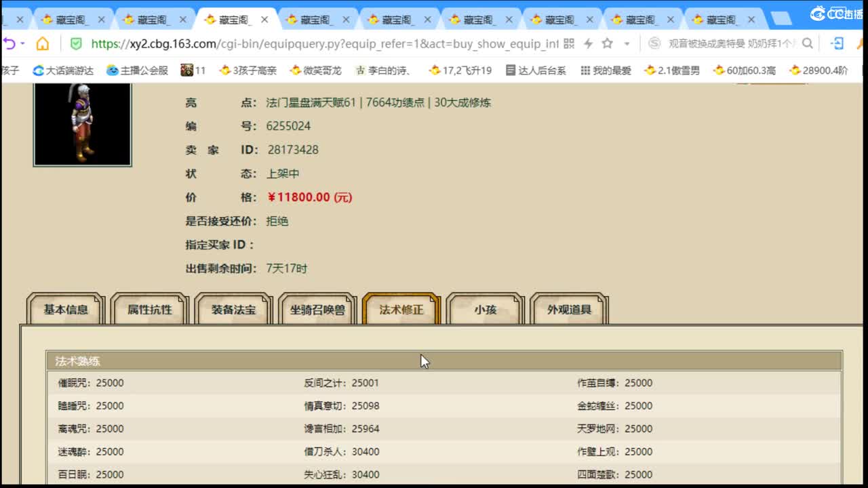Click the price ¥11800.00 (元)
868x488 pixels.
coord(310,197)
